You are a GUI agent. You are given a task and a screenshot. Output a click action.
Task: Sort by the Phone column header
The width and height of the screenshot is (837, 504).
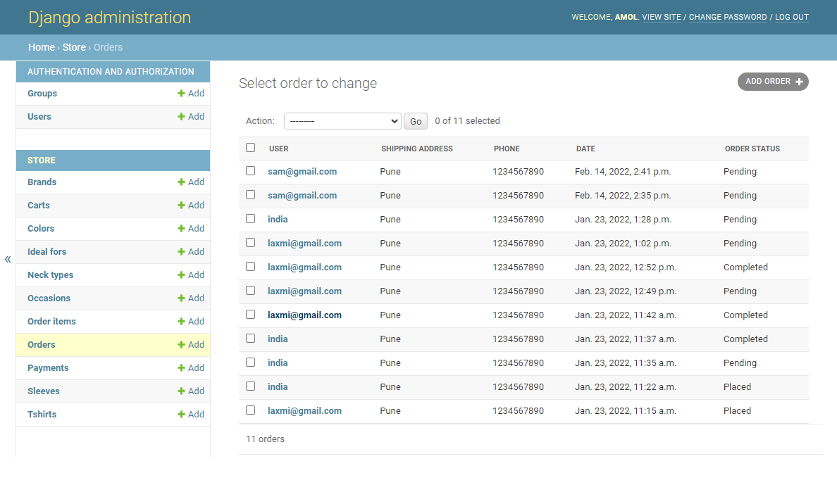pos(507,149)
